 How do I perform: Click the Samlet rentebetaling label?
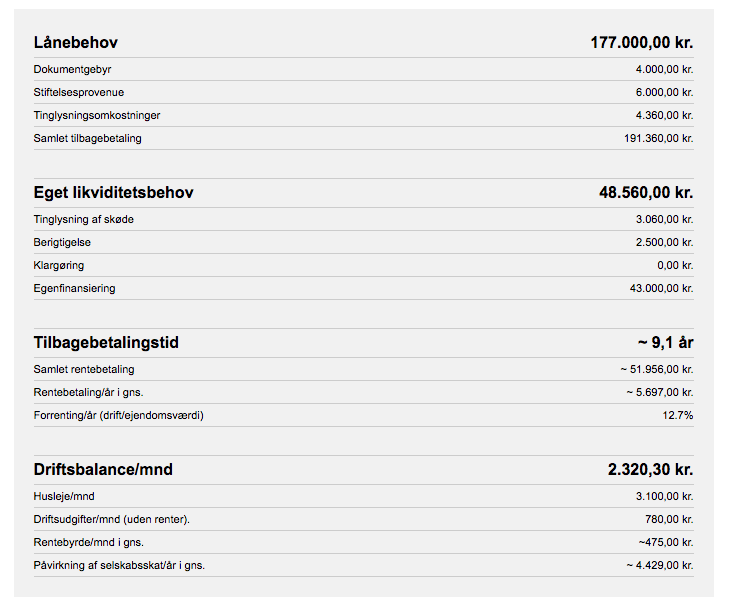[x=84, y=369]
